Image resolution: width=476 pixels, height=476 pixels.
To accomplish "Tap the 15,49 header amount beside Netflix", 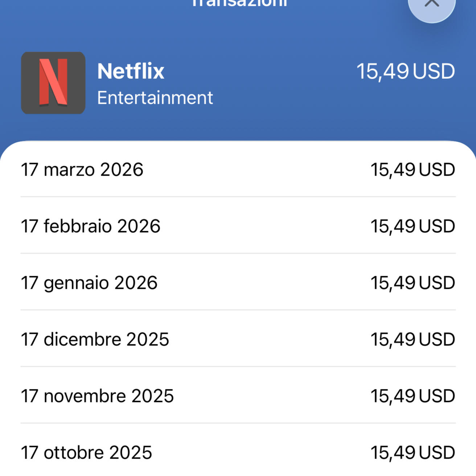I will click(383, 71).
